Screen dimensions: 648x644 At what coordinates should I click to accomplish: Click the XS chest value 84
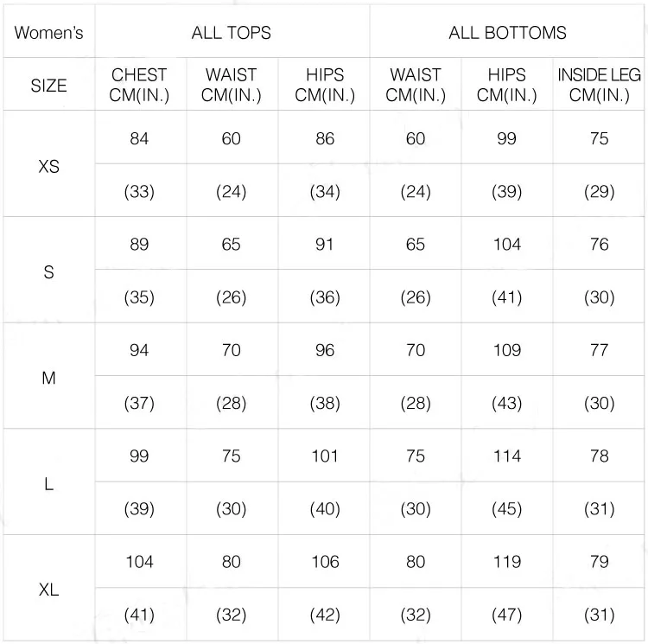(x=139, y=138)
